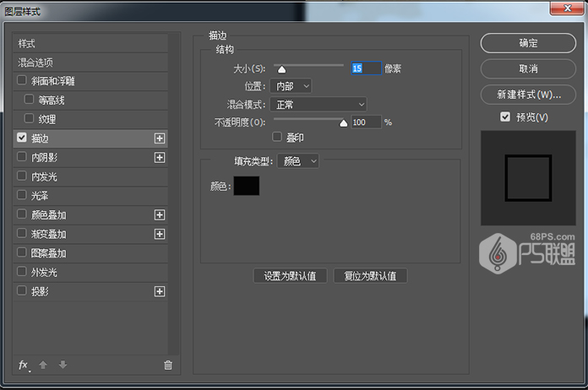
Task: Click the 不透明度(O) slider handle
Action: pyautogui.click(x=343, y=123)
